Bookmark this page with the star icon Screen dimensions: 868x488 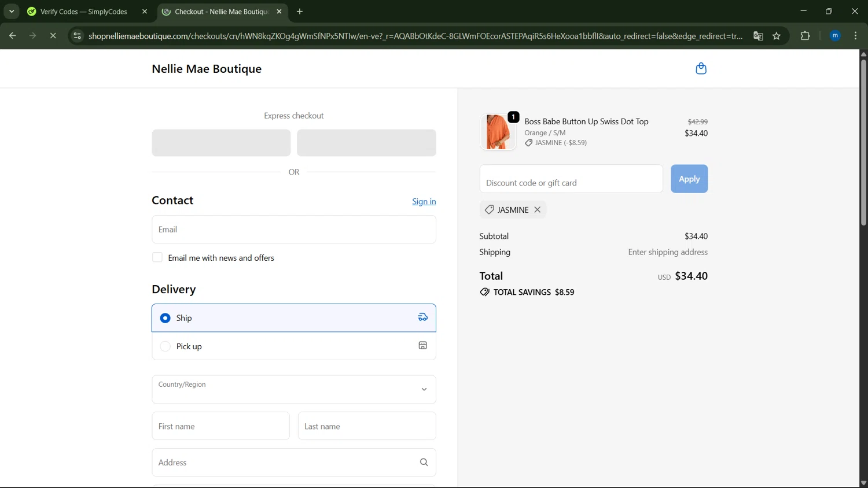point(777,36)
